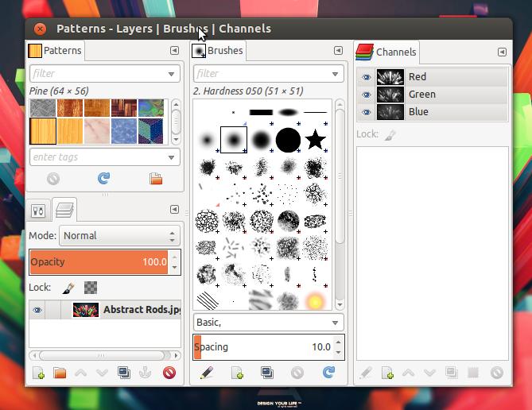Expand the brush tag dropdown showing Basic
The height and width of the screenshot is (410, 532).
pos(268,323)
